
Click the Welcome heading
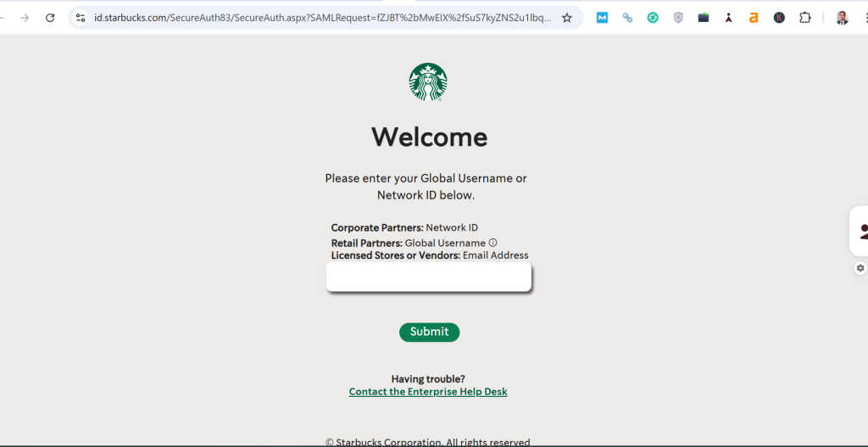429,137
